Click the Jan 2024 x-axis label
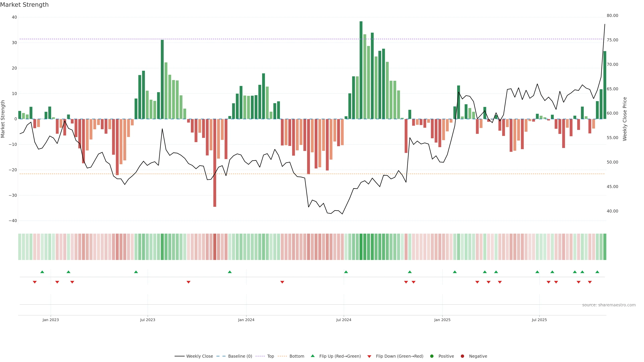This screenshot has height=362, width=644. tap(246, 320)
